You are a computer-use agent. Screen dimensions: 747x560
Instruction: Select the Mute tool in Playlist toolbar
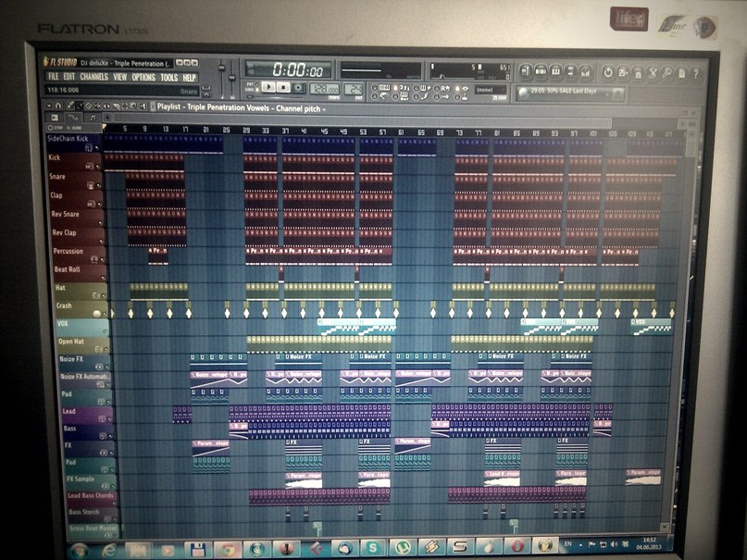click(x=98, y=106)
